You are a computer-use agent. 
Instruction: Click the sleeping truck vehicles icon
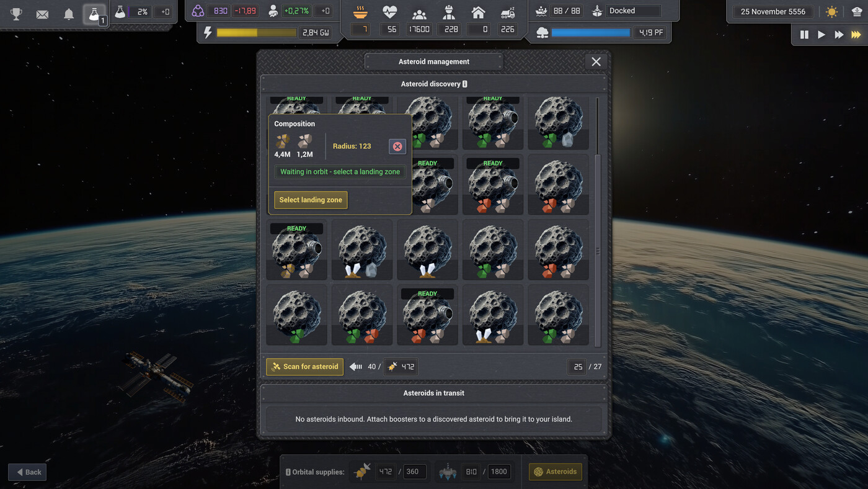click(508, 12)
